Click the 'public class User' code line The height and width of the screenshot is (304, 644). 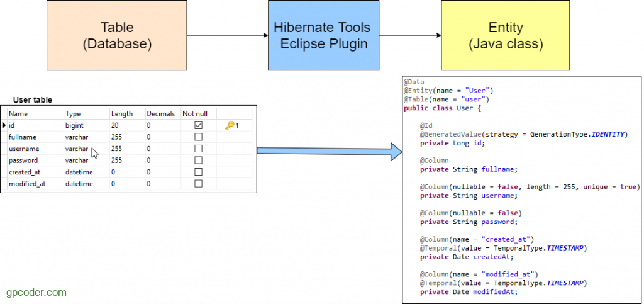[x=441, y=108]
